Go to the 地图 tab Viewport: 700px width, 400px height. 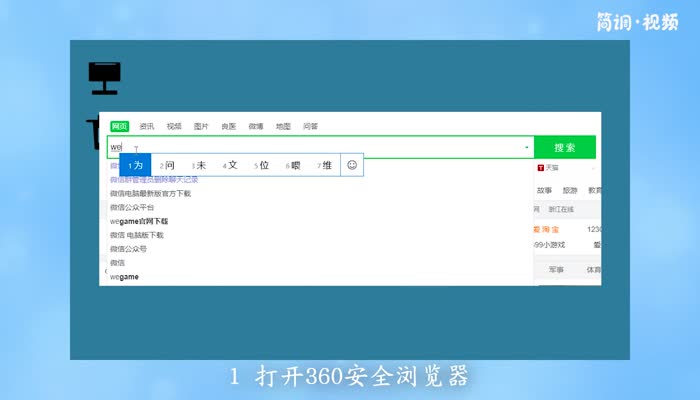tap(283, 127)
